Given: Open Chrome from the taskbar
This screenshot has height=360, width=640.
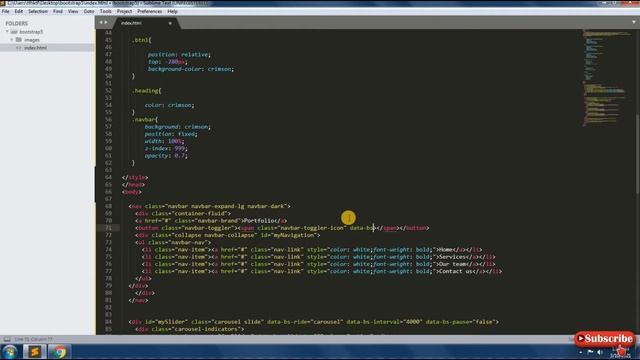Looking at the screenshot, I should 60,352.
